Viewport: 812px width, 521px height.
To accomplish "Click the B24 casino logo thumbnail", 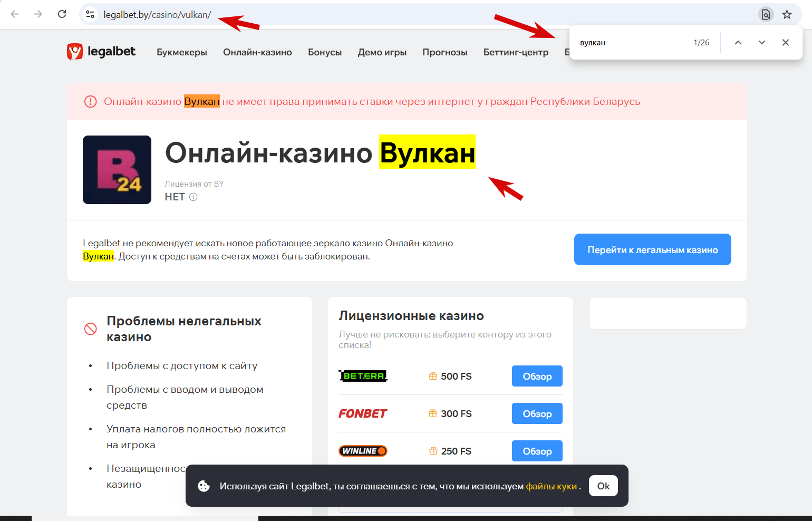I will (117, 170).
